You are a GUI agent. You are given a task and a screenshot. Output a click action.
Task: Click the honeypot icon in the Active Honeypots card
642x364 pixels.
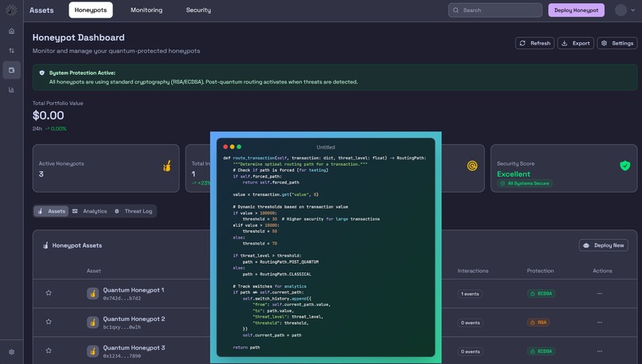pos(166,166)
